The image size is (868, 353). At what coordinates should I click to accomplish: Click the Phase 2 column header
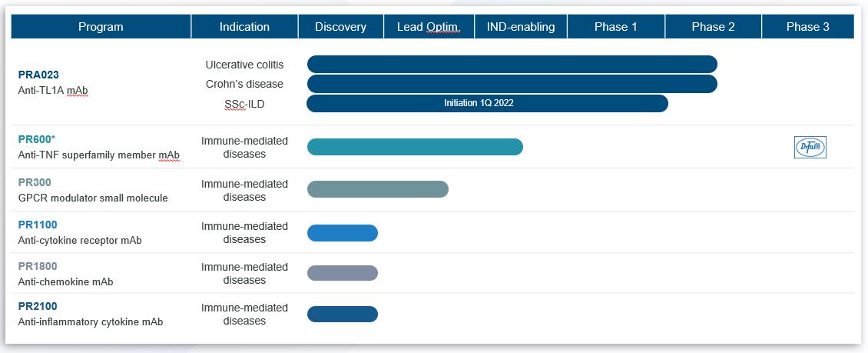click(x=713, y=27)
